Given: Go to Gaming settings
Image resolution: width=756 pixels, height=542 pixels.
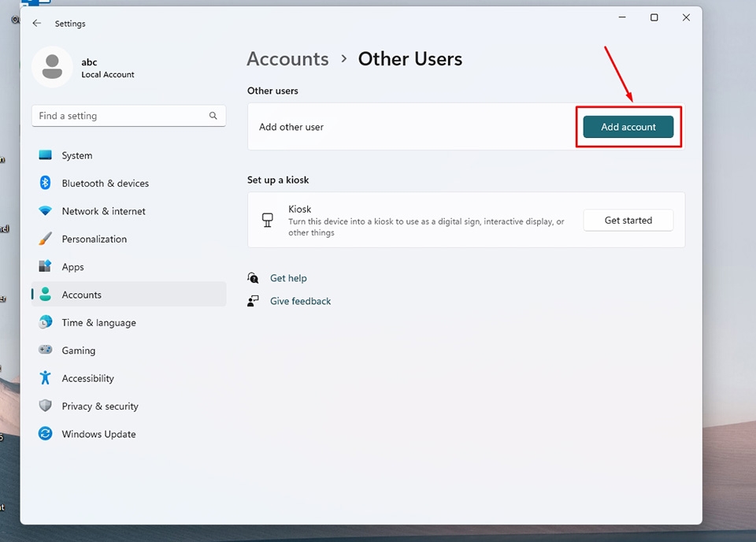Looking at the screenshot, I should (128, 351).
